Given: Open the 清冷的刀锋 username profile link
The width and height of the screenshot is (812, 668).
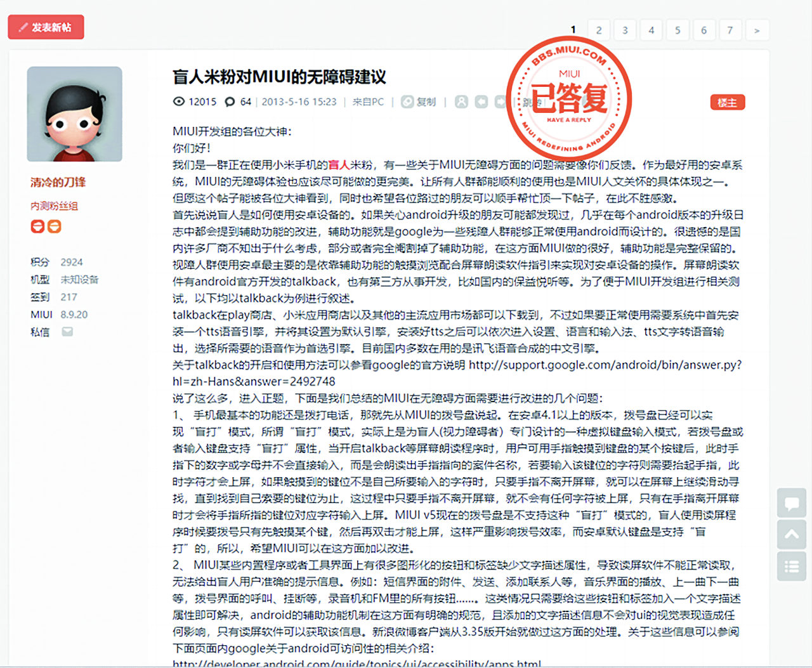Looking at the screenshot, I should pos(58,182).
